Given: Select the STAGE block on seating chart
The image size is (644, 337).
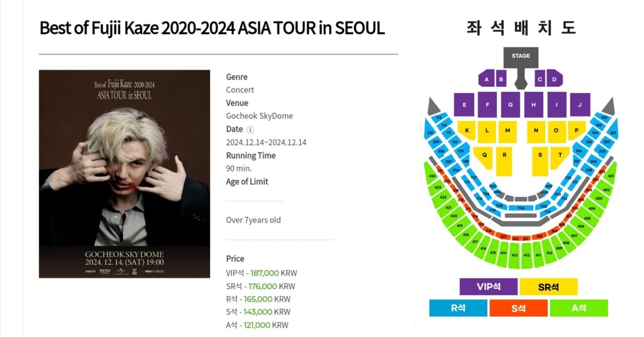Looking at the screenshot, I should tap(521, 57).
